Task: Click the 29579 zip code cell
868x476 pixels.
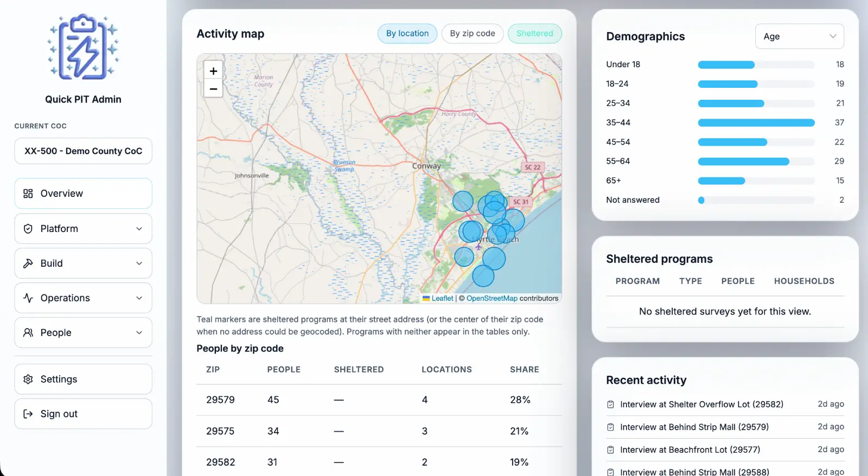Action: (x=220, y=400)
